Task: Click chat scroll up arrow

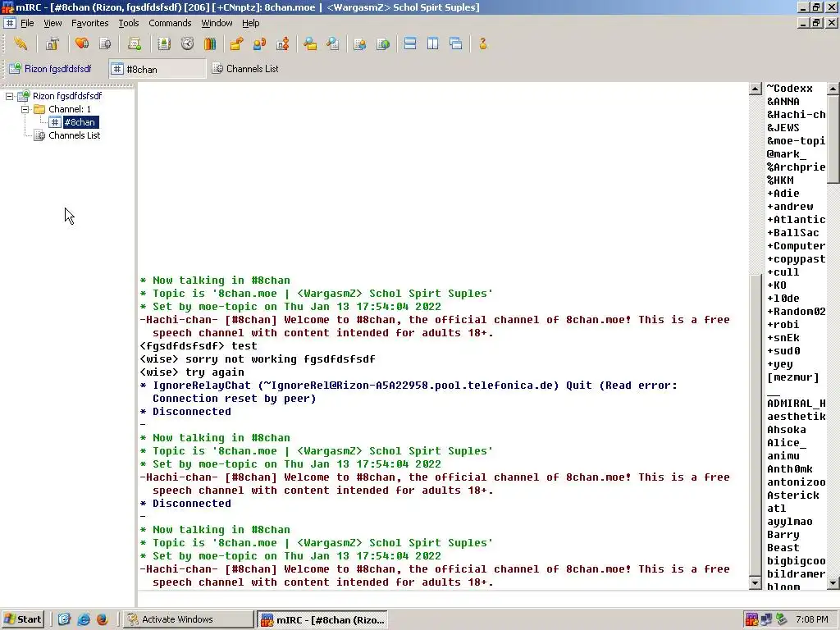Action: [x=756, y=89]
